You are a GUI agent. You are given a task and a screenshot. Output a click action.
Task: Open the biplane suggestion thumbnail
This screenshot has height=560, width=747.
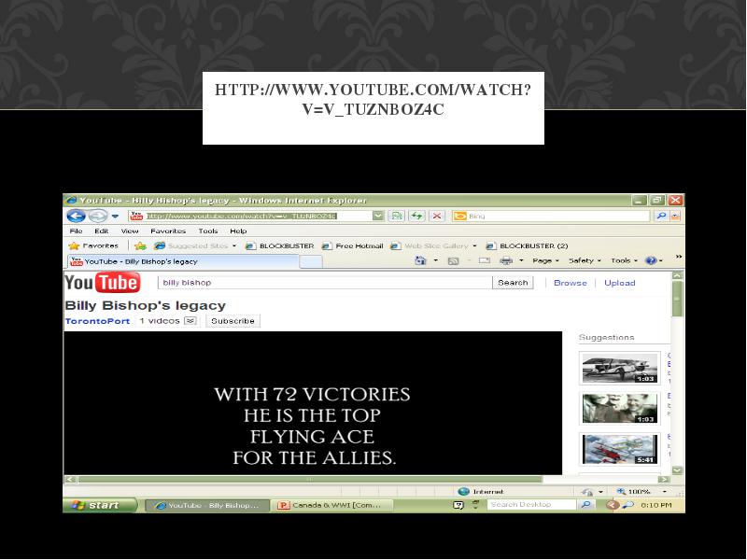(x=619, y=368)
